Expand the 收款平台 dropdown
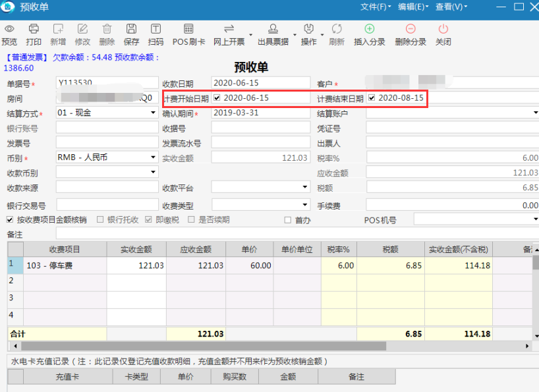This screenshot has width=539, height=392. click(x=304, y=187)
